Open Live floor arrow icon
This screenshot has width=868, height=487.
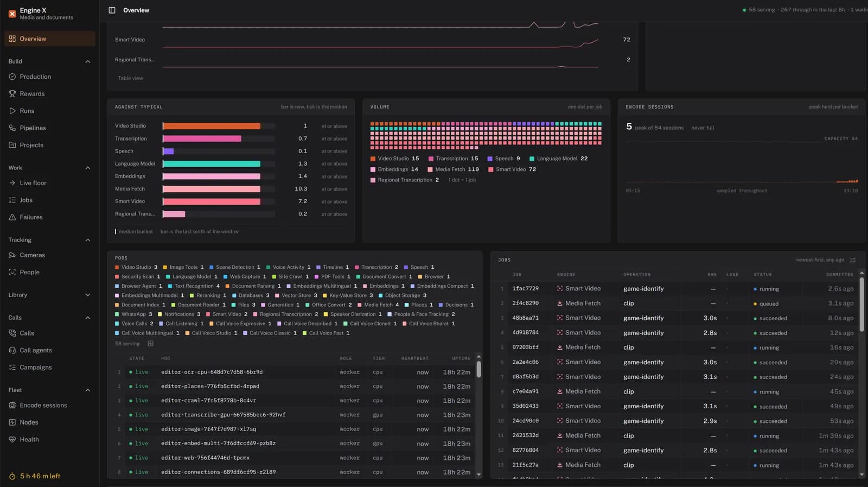coord(12,183)
